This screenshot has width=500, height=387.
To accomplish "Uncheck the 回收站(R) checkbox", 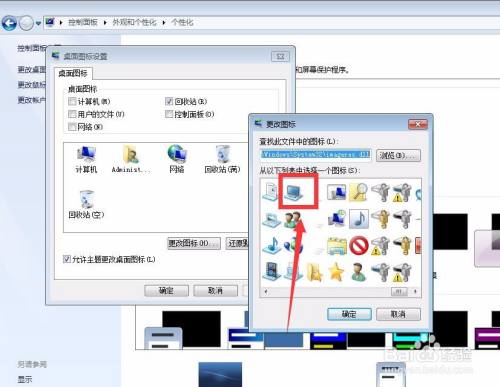I will [x=169, y=101].
